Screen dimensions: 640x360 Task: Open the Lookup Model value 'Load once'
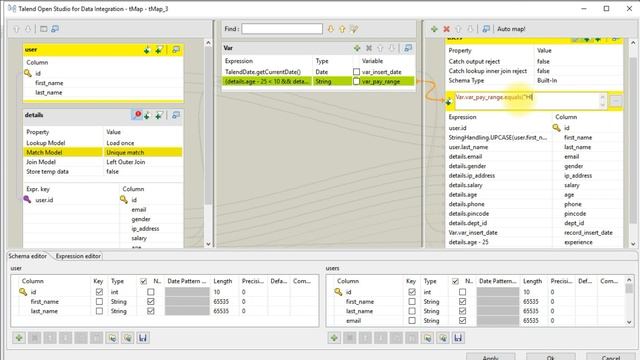(x=142, y=143)
